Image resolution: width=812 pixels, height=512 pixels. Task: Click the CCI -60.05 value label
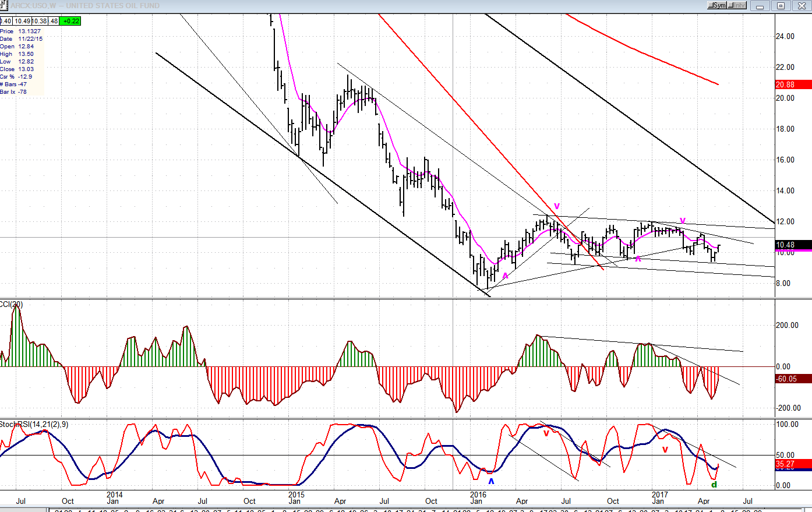(792, 379)
